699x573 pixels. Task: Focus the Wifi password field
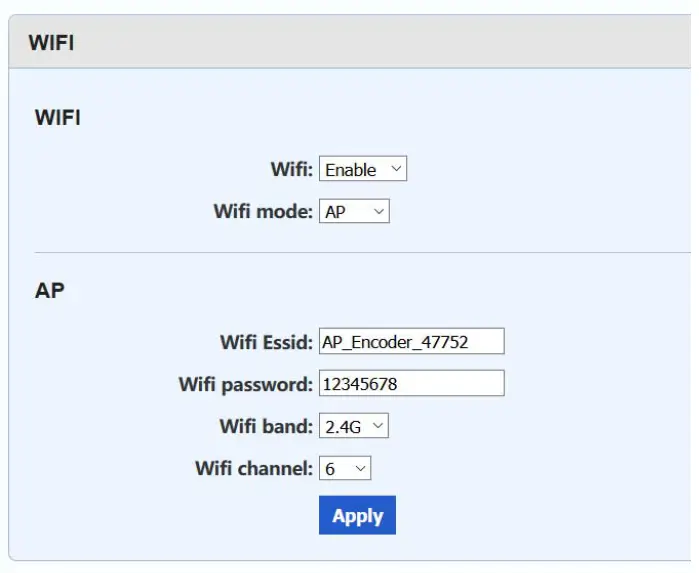[411, 384]
